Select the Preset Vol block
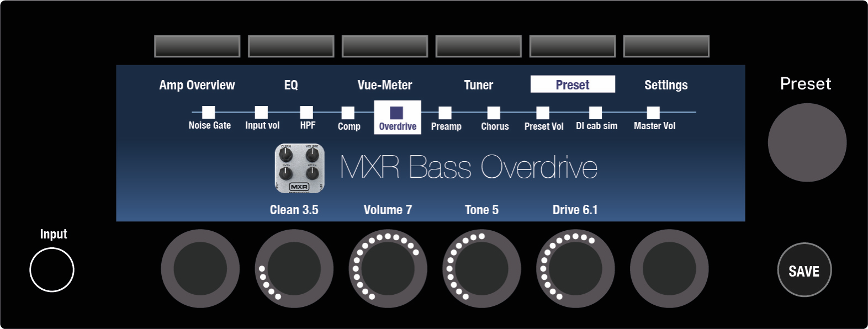 tap(543, 119)
